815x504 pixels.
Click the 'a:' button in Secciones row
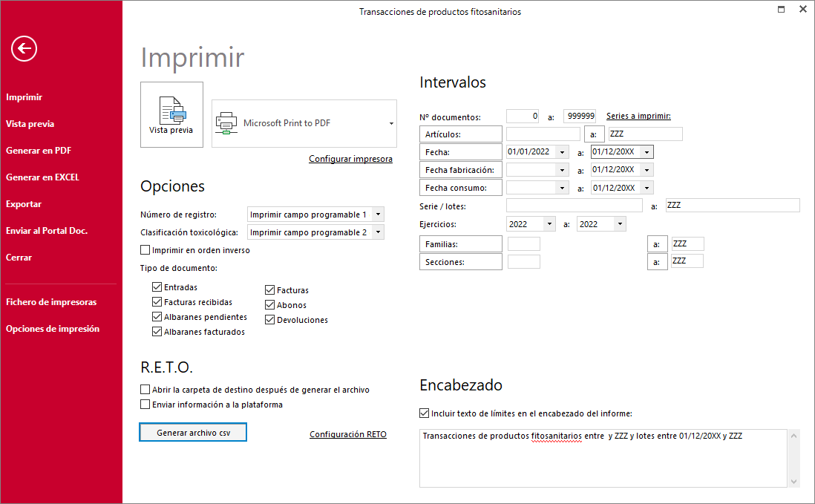(657, 262)
